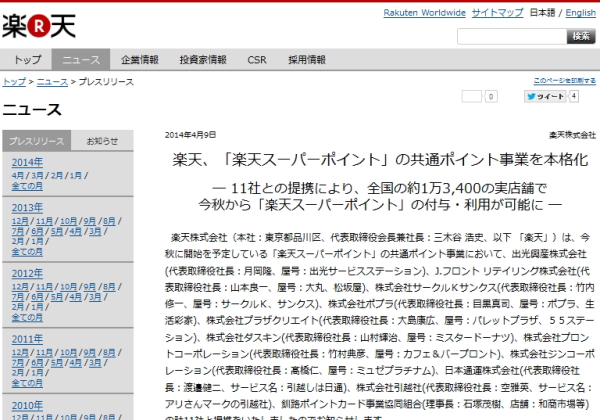Select the プレスリリース sidebar tab
The image size is (600, 420).
[37, 141]
